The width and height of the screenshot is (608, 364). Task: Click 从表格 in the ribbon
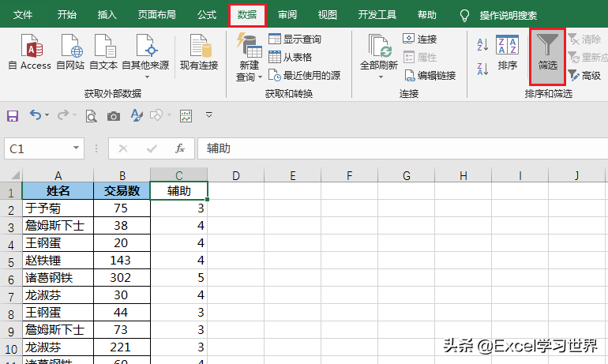tap(290, 57)
